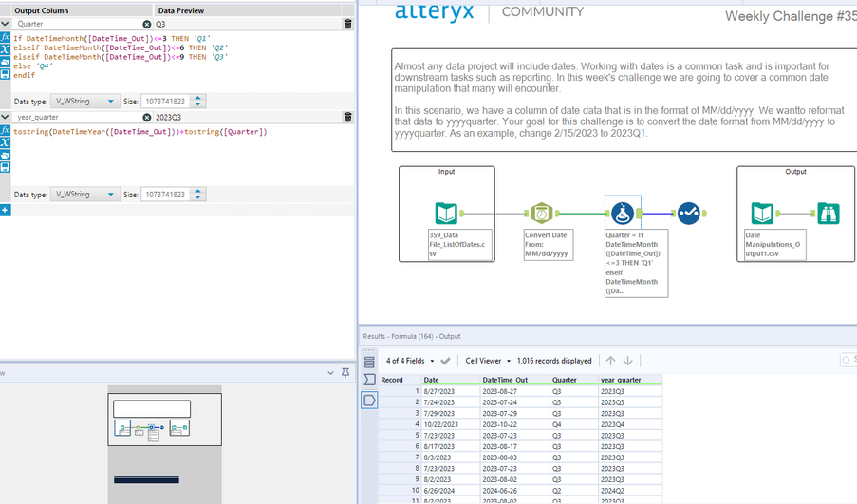857x504 pixels.
Task: Pin the overview panel with pushpin icon
Action: pyautogui.click(x=345, y=373)
